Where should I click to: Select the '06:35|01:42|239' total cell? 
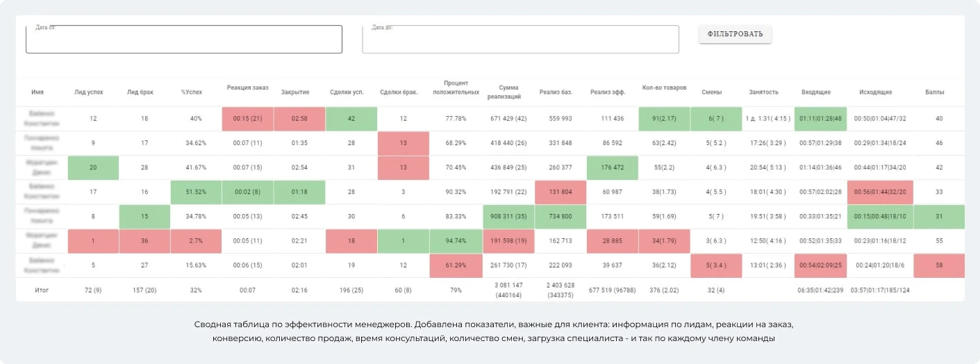pos(820,290)
